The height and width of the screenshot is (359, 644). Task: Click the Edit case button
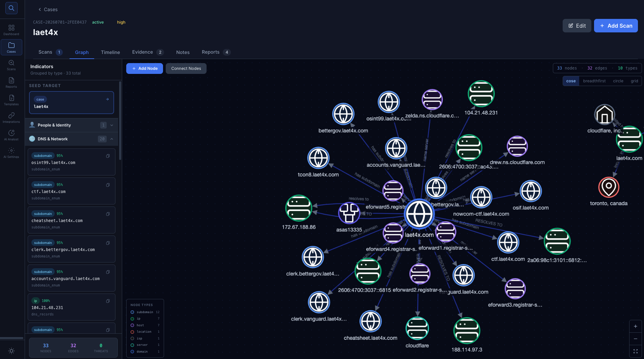(577, 26)
